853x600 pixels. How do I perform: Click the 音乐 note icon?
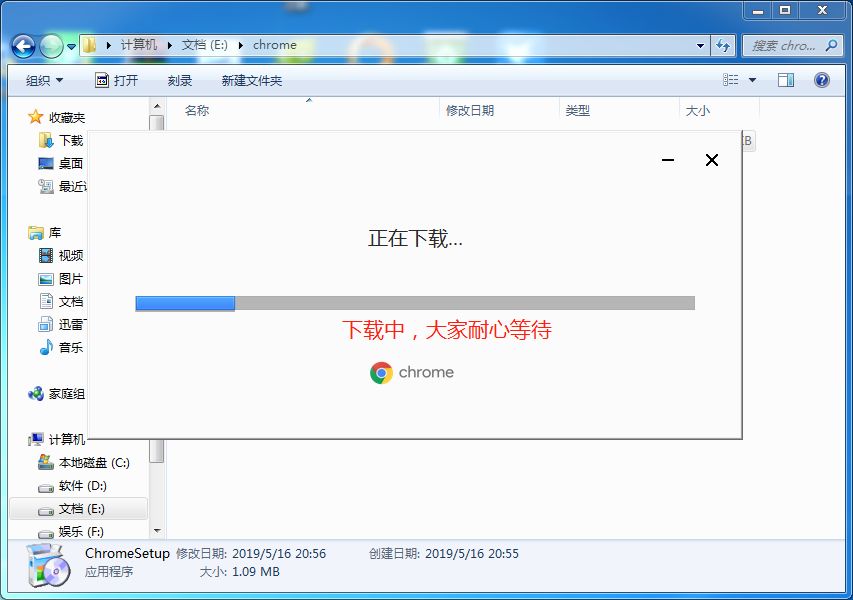(x=46, y=347)
